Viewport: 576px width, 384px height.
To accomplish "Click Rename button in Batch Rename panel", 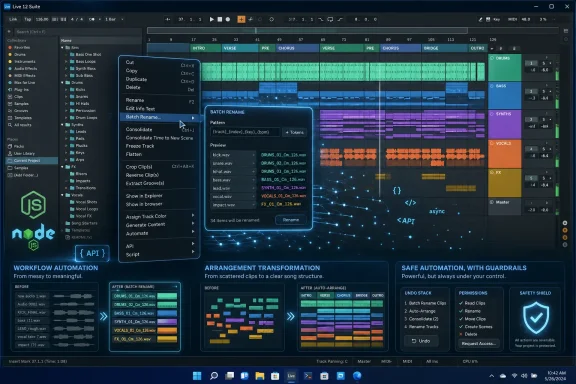I will (291, 220).
